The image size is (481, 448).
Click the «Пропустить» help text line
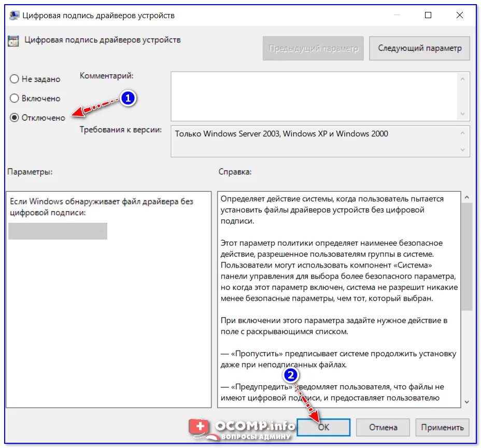338,359
